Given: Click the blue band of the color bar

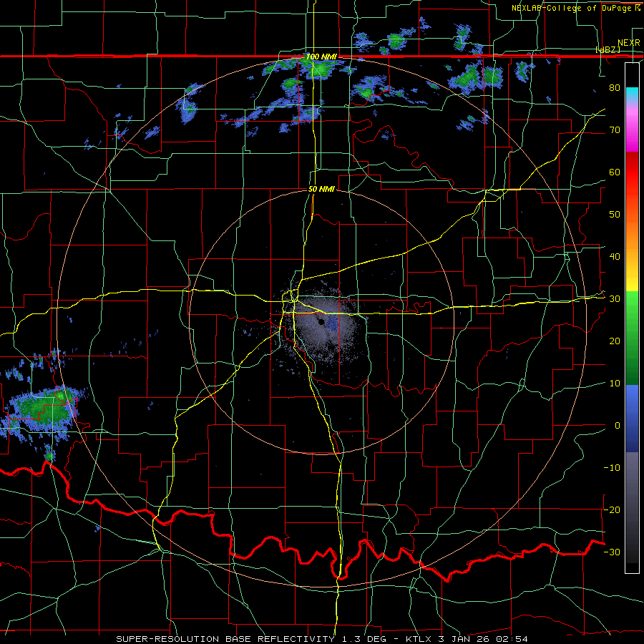Looking at the screenshot, I should (x=632, y=419).
